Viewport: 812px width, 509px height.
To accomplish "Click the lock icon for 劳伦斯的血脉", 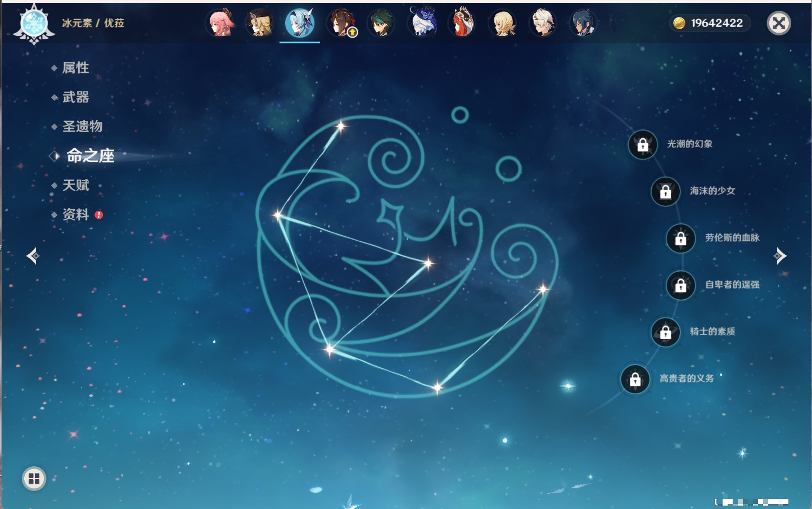I will coord(680,238).
